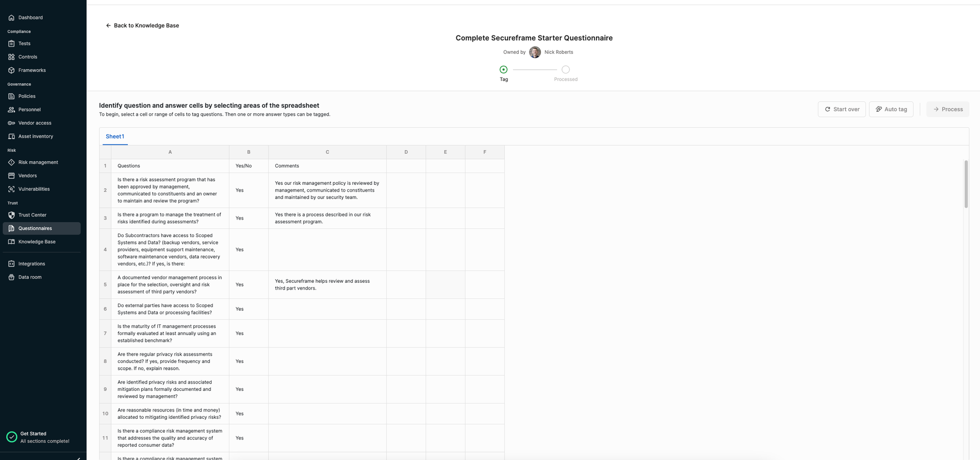Click the "Comments" header cell
Viewport: 980px width, 460px height.
[x=327, y=166]
